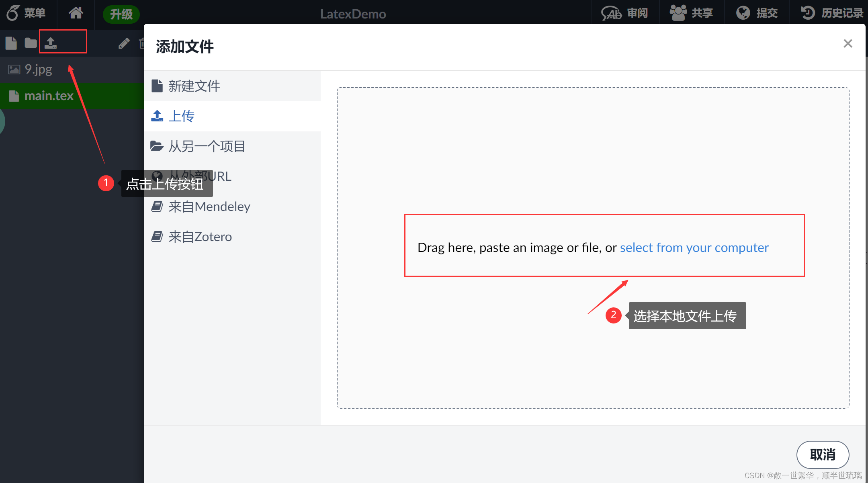Click the pencil rename icon
The image size is (868, 483).
point(124,43)
